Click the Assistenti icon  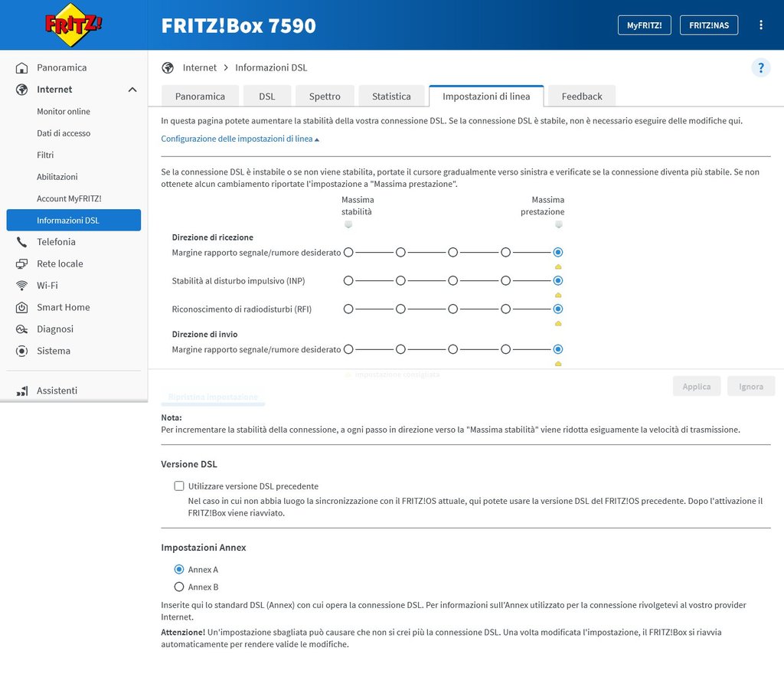point(21,391)
